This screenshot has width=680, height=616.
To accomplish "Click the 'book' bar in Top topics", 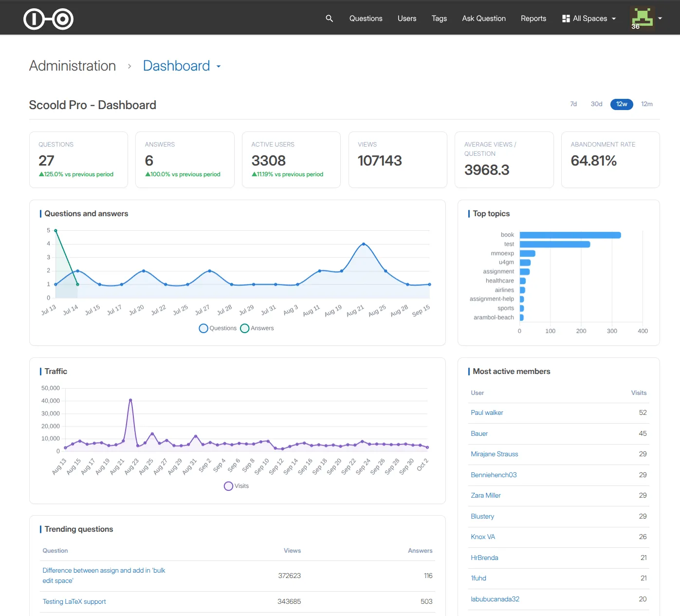I will (x=570, y=235).
